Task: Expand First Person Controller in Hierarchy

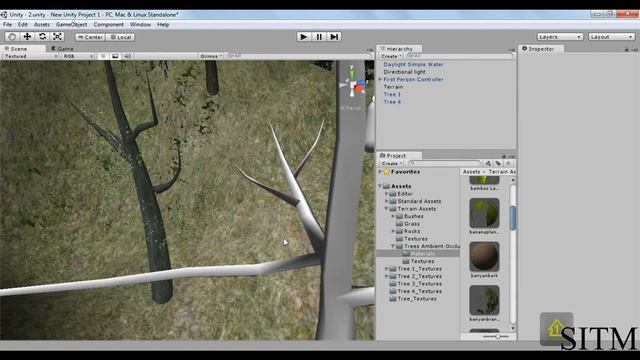Action: coord(380,79)
